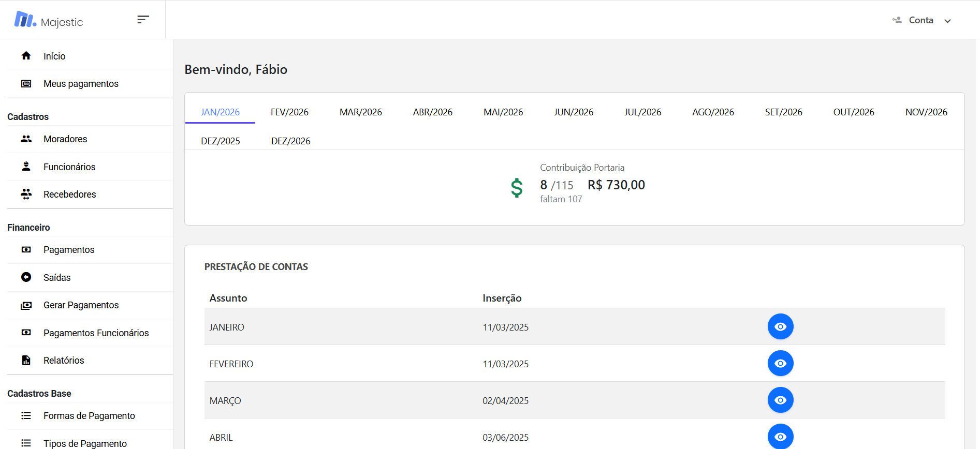Select the DEZ/2025 tab

tap(221, 141)
